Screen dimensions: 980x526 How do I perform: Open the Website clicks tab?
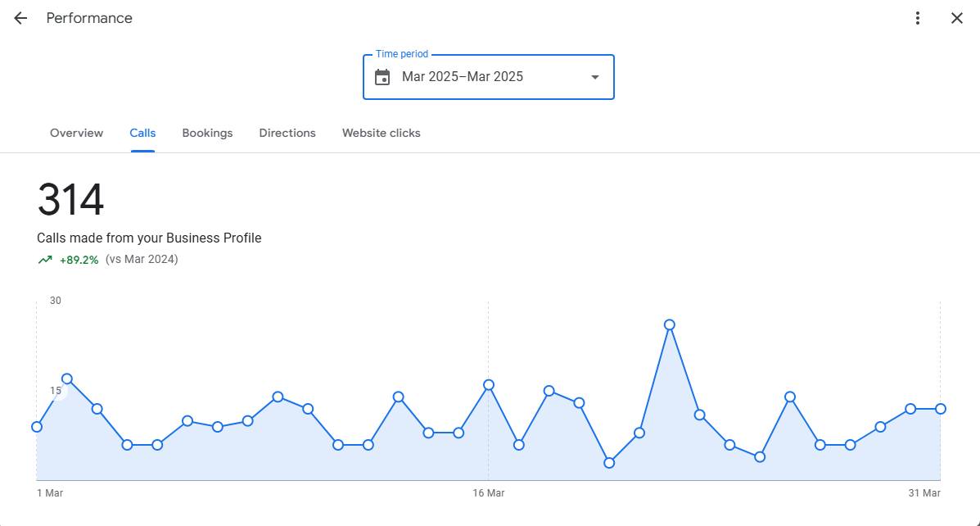381,133
